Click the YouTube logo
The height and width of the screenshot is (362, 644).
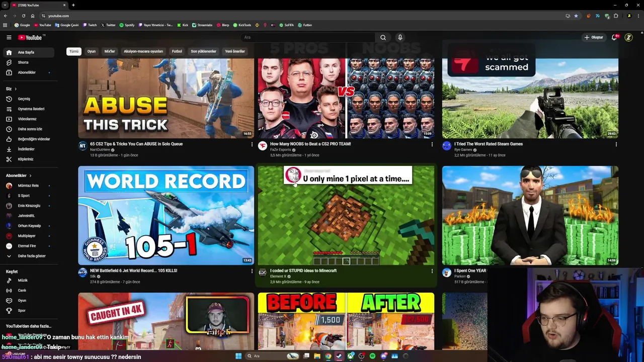click(x=31, y=37)
